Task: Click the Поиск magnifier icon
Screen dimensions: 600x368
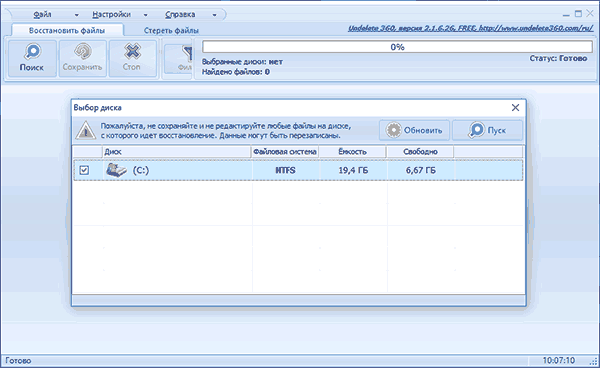Action: 32,51
